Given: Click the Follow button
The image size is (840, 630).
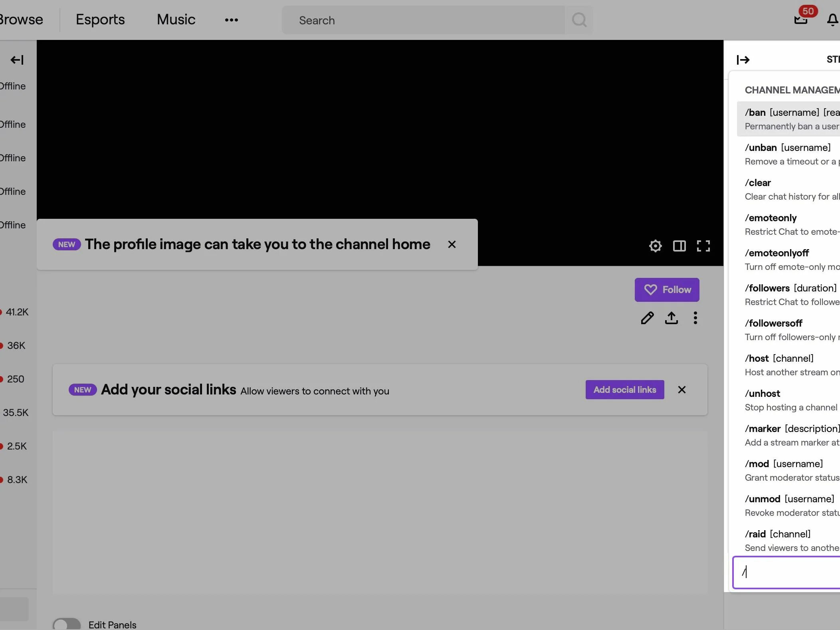Looking at the screenshot, I should pos(667,290).
